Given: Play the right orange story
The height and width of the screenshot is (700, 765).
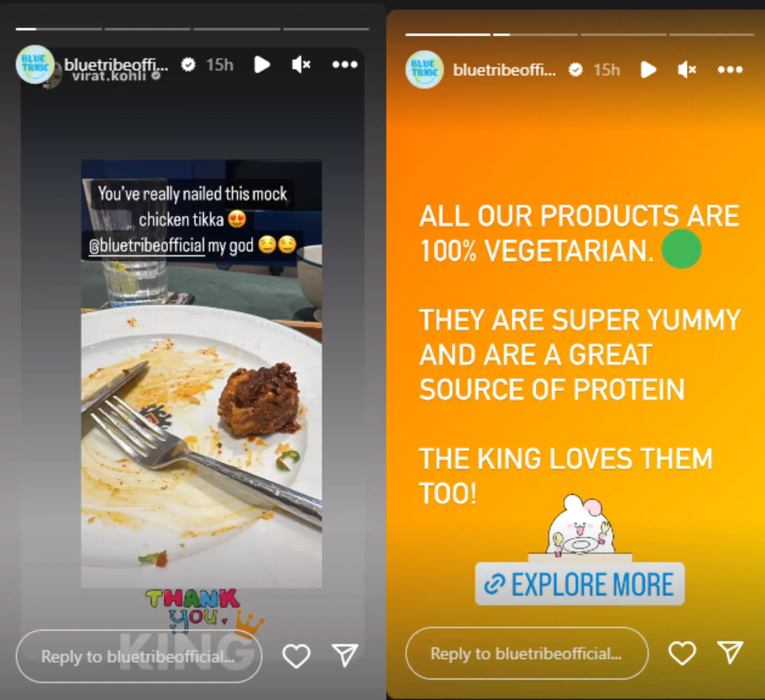Looking at the screenshot, I should [x=648, y=70].
